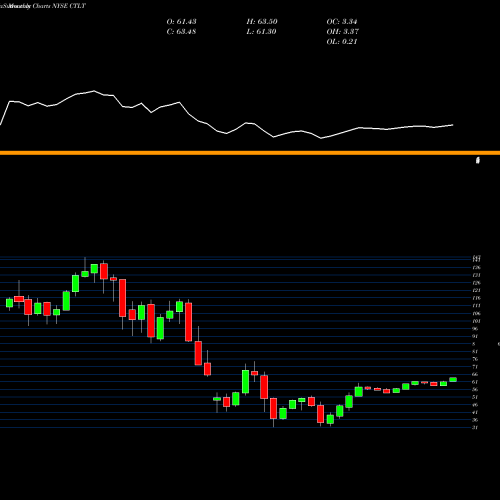
Task: Click the high price H: 63.50
Action: 262,22
